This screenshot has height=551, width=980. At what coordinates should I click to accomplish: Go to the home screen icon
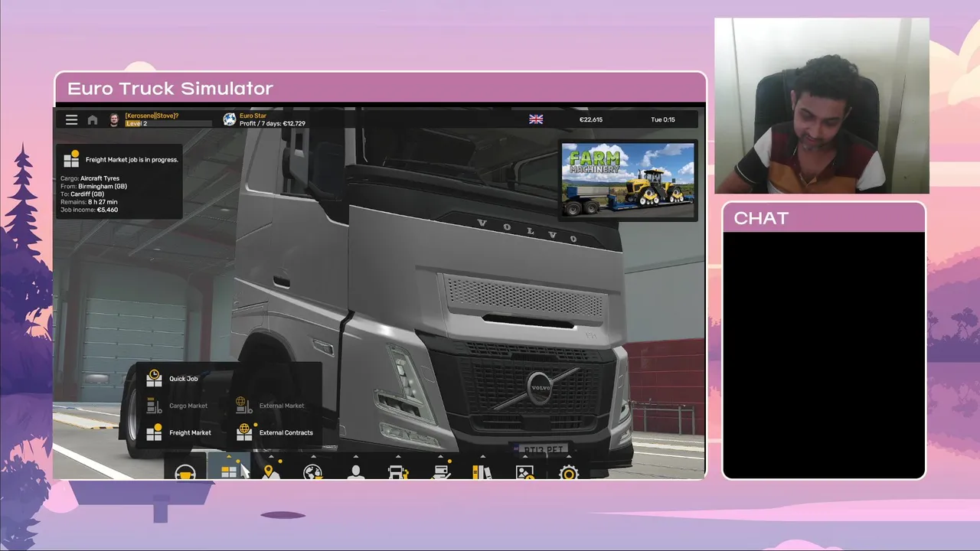[x=93, y=119]
